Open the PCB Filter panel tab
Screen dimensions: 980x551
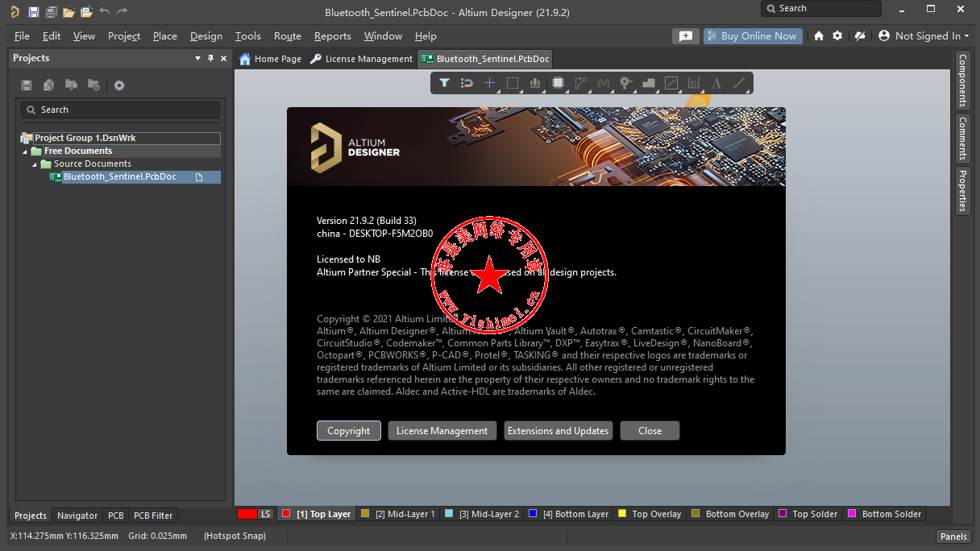click(153, 516)
